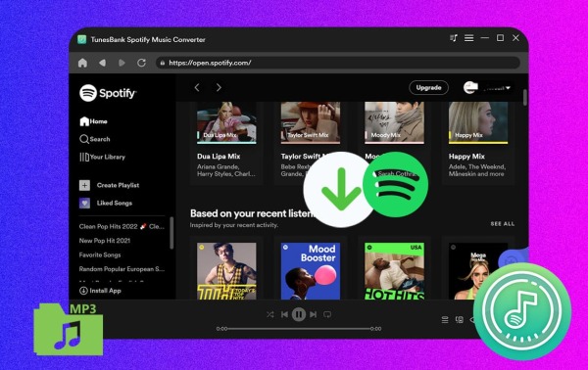Open Your Library in sidebar
Screen dimensions: 588x370
(x=102, y=157)
